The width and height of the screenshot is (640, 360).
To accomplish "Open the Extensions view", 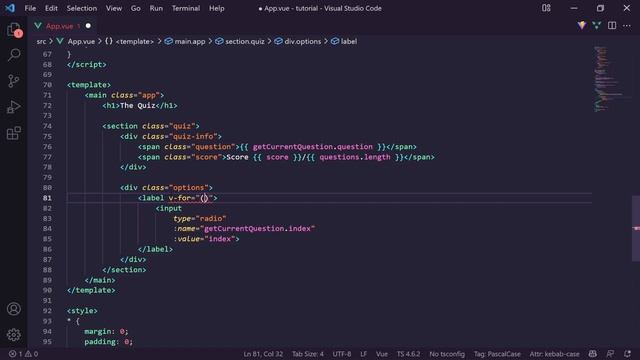I will click(x=14, y=133).
